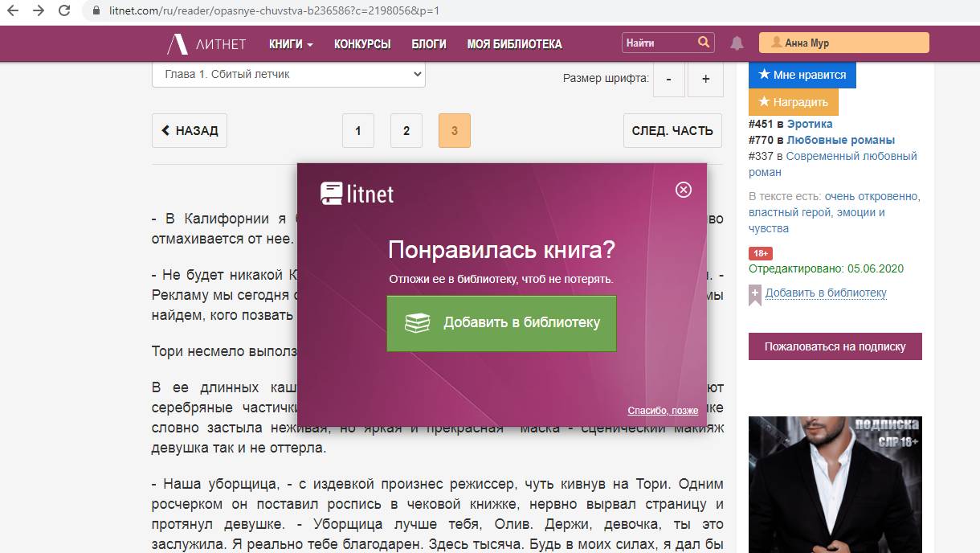Click the book cover thumbnail ad
This screenshot has height=553, width=980.
click(835, 484)
